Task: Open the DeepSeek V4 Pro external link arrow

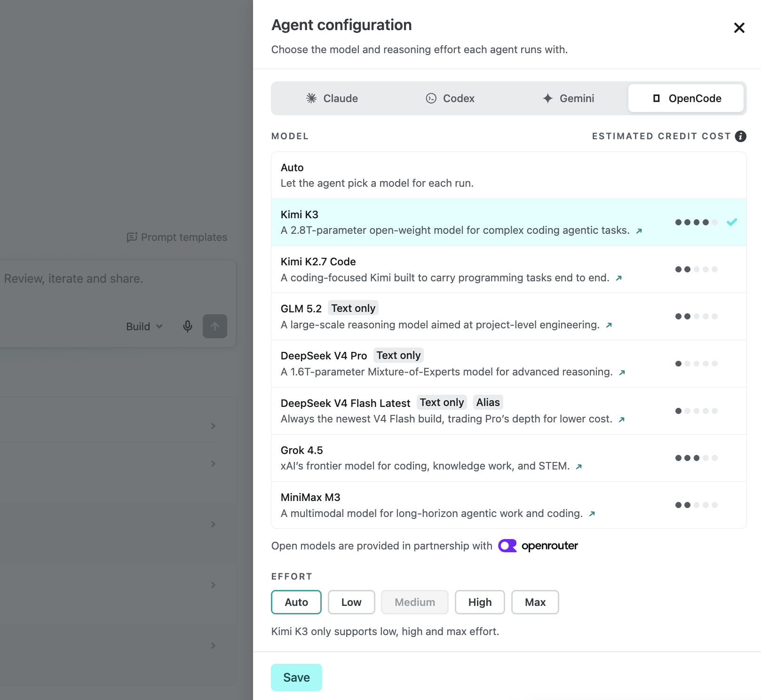Action: (x=622, y=373)
